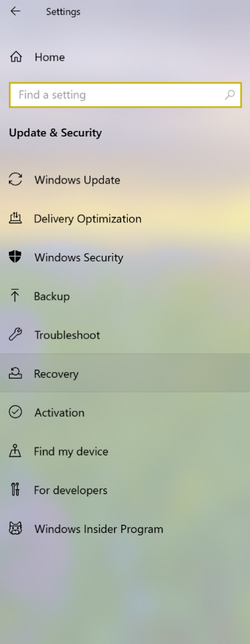Click the Recovery drive icon
The width and height of the screenshot is (250, 644).
pos(15,373)
